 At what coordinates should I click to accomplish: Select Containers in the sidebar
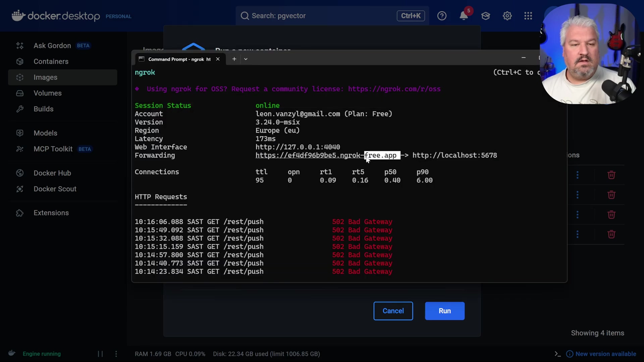pyautogui.click(x=51, y=62)
